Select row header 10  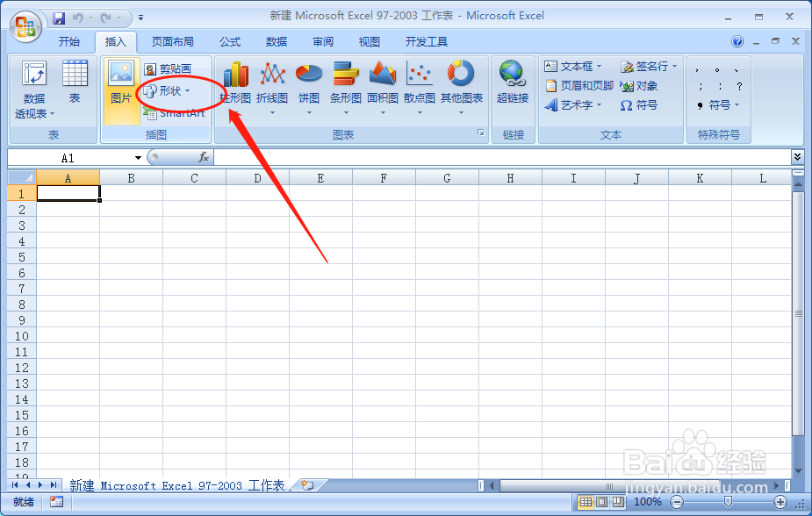pyautogui.click(x=22, y=336)
